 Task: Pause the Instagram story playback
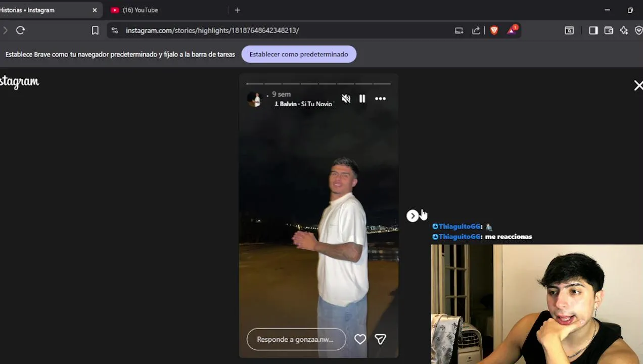tap(362, 99)
